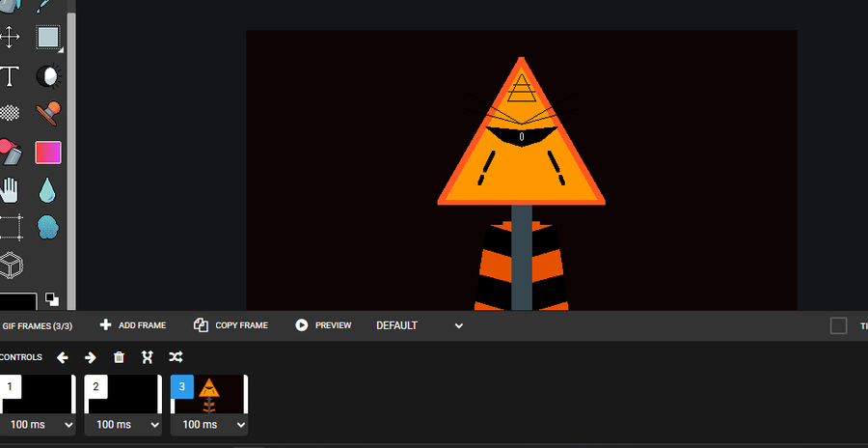The height and width of the screenshot is (448, 868).
Task: Select frame 1 thumbnail
Action: coord(37,394)
